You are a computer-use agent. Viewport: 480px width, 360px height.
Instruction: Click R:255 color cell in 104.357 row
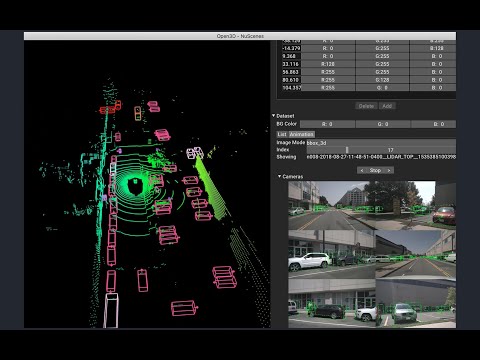pos(328,88)
